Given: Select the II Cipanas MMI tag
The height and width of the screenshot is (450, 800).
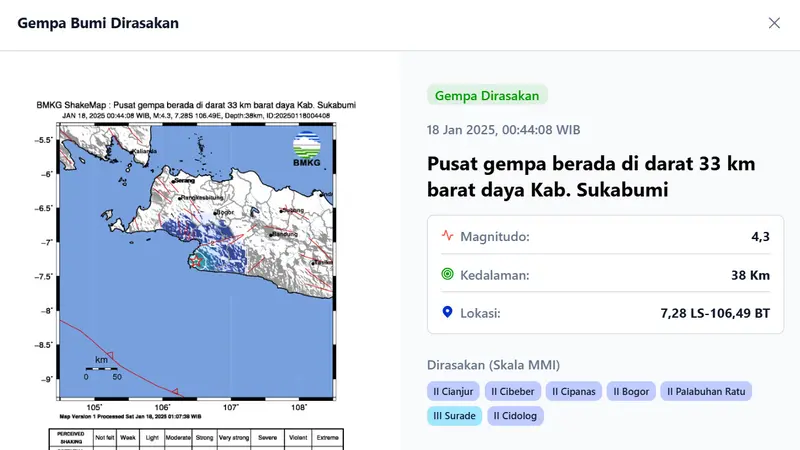Looking at the screenshot, I should (573, 391).
